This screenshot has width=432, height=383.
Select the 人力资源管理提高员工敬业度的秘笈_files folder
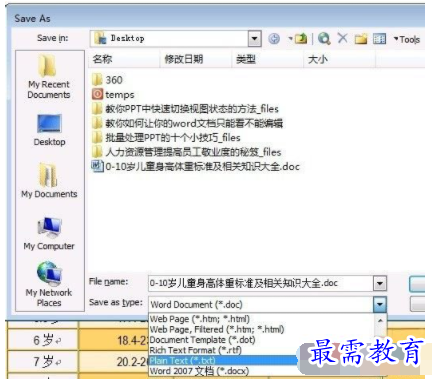[x=187, y=152]
